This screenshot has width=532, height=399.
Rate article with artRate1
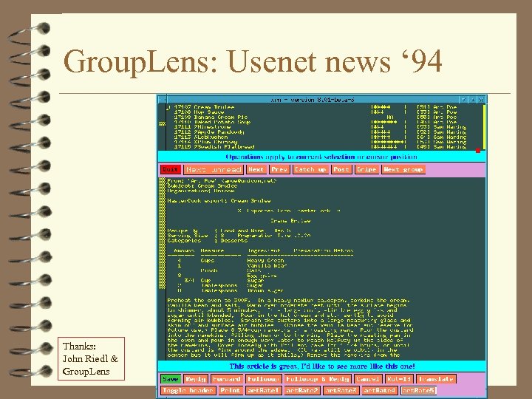(263, 391)
